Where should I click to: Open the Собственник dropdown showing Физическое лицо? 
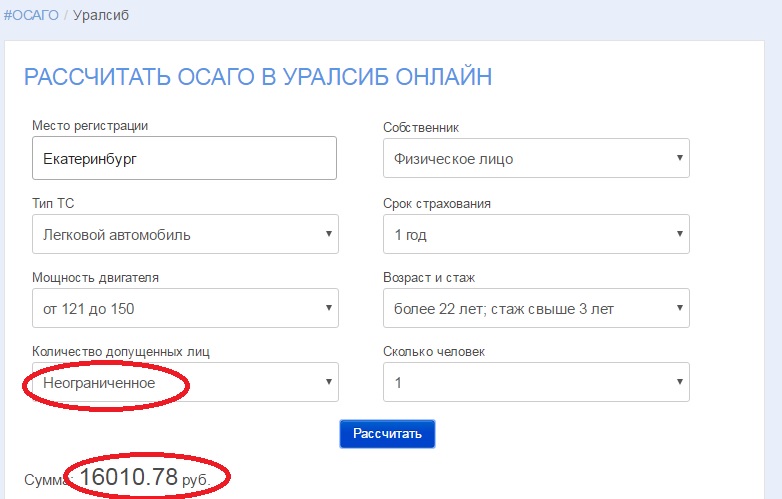[x=536, y=158]
